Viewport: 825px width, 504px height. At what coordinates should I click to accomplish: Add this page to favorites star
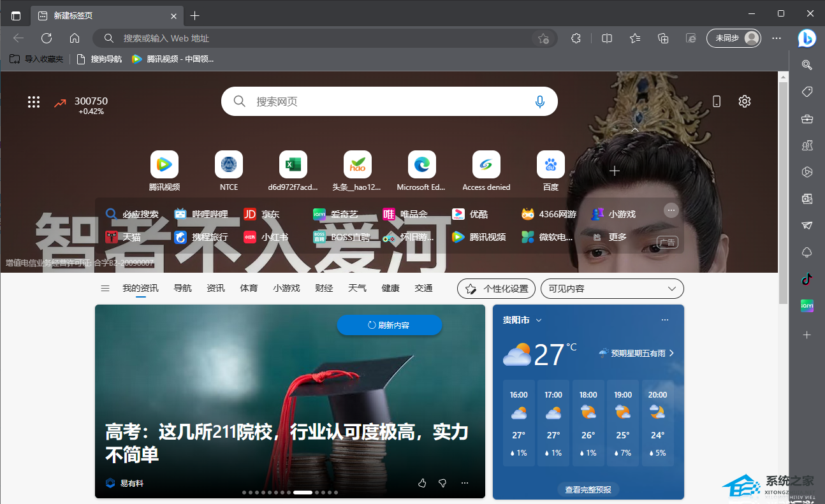pos(543,38)
